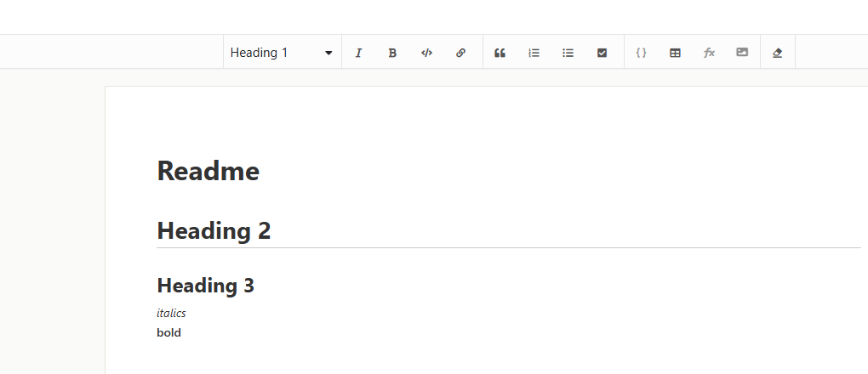The width and height of the screenshot is (868, 374).
Task: Create a bulleted list
Action: click(568, 53)
